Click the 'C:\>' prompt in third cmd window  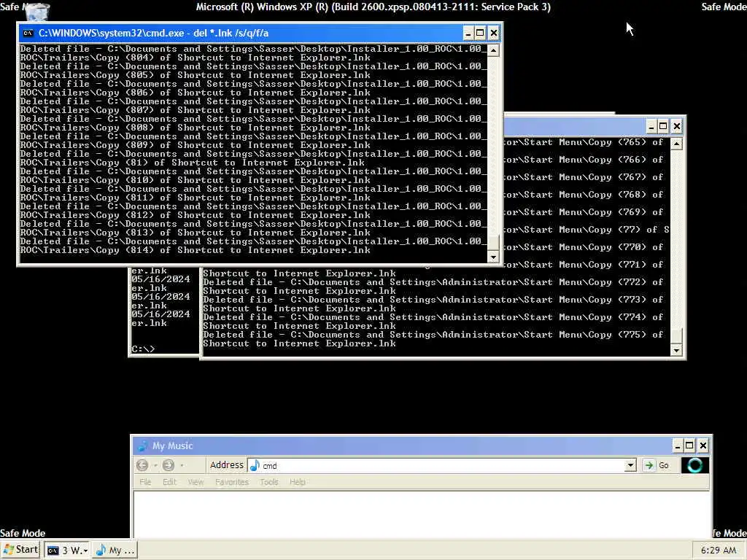144,349
